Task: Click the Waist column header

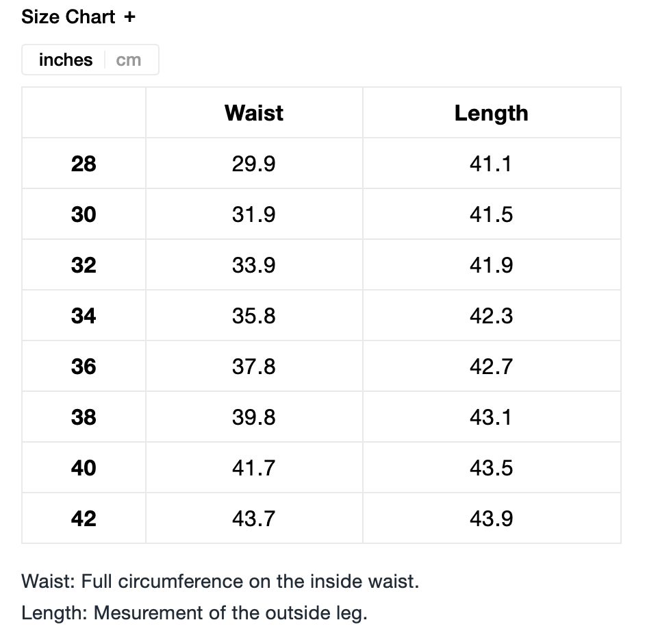Action: click(254, 113)
